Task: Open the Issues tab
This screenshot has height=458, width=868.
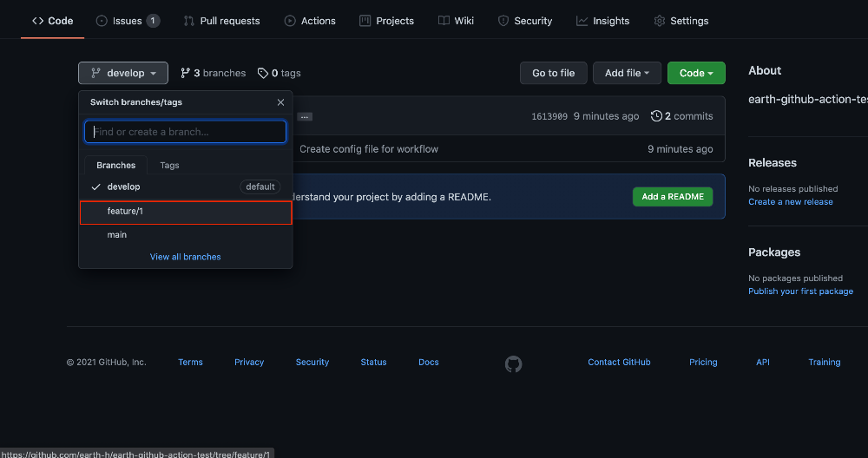Action: point(128,21)
